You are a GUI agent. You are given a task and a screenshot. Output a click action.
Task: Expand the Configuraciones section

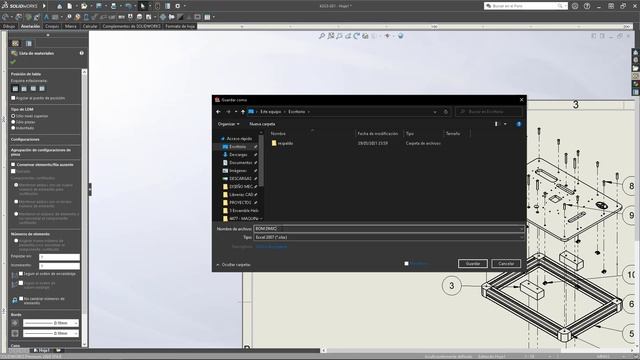coord(25,140)
